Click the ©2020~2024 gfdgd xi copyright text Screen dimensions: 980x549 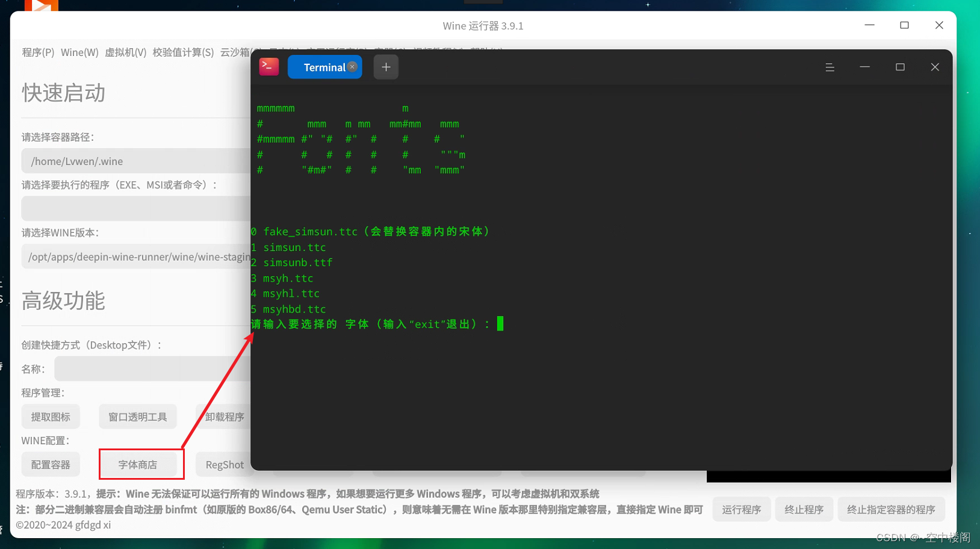click(x=63, y=524)
